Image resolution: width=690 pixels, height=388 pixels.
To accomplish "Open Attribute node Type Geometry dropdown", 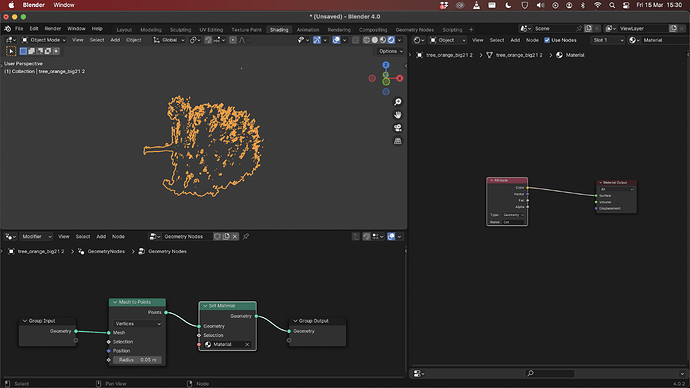I will pos(513,215).
